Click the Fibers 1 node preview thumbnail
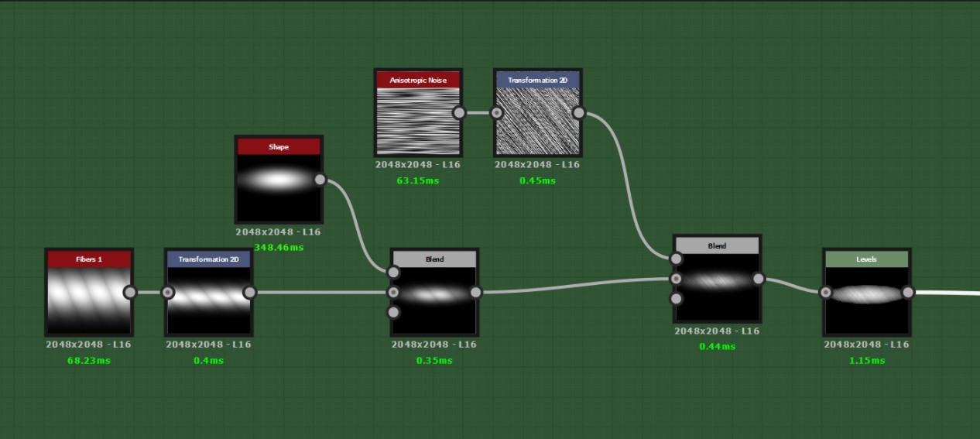Viewport: 980px width, 439px height. 89,300
